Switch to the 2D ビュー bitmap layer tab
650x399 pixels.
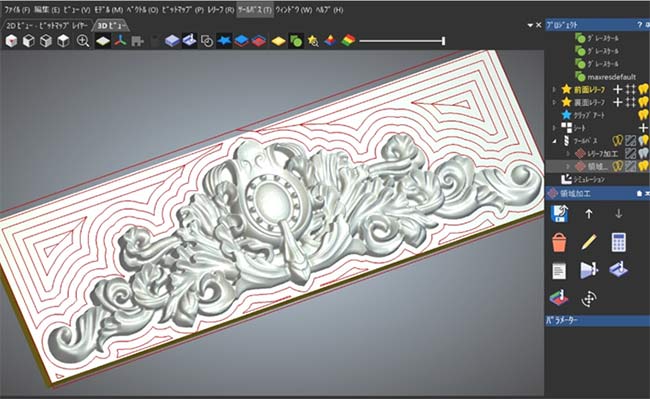tap(46, 25)
